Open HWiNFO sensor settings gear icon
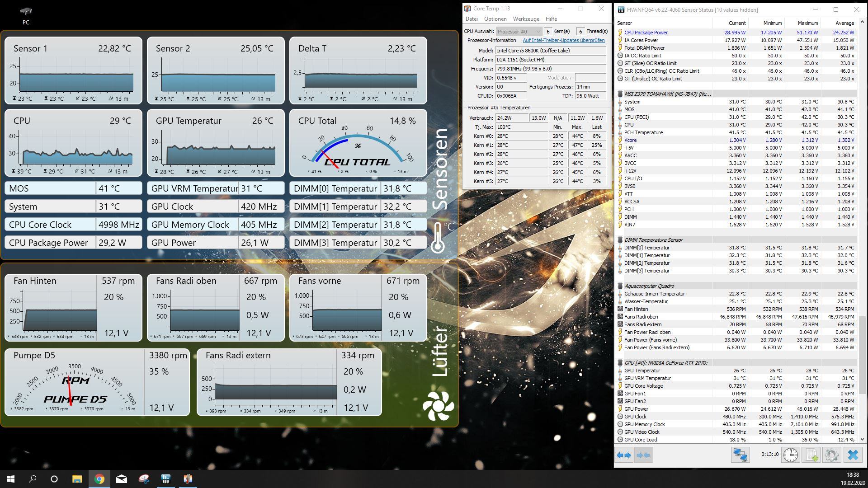Viewport: 868px width, 488px height. coord(831,455)
